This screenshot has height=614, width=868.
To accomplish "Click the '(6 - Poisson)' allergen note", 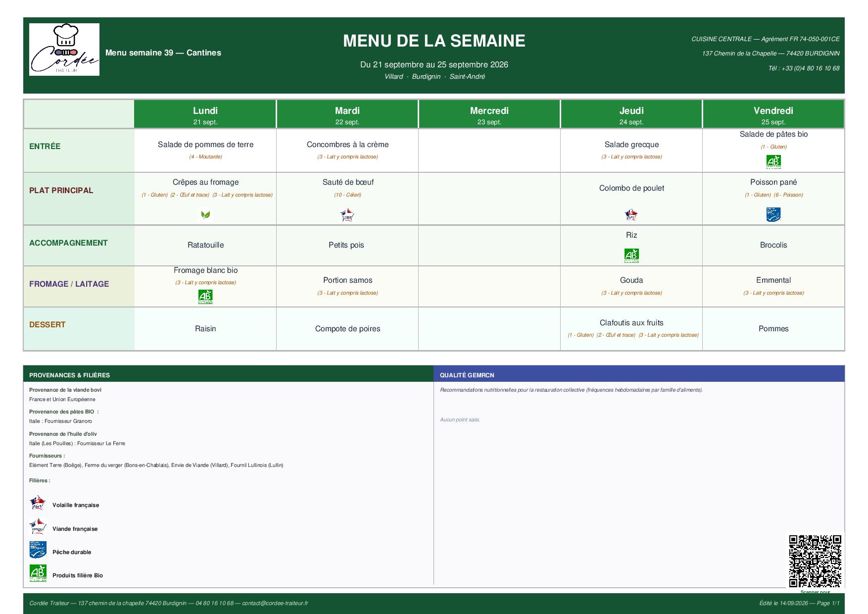I will pyautogui.click(x=788, y=195).
